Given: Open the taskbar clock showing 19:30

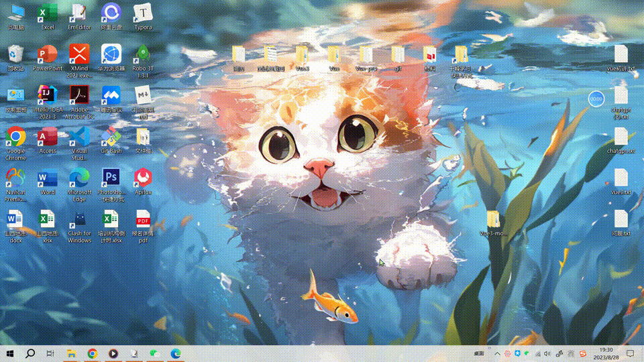Looking at the screenshot, I should [606, 353].
